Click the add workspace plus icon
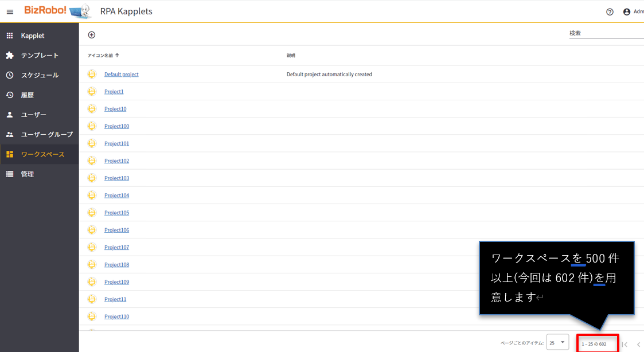The image size is (644, 352). pos(92,35)
